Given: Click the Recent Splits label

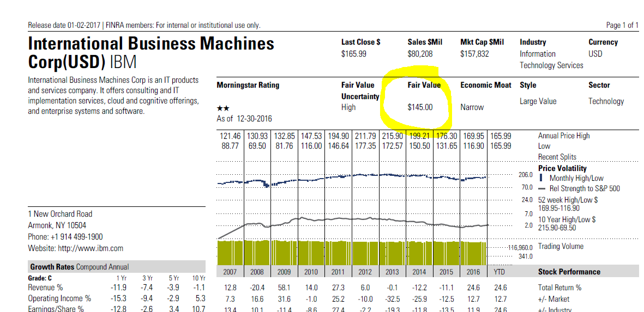Looking at the screenshot, I should tap(557, 157).
